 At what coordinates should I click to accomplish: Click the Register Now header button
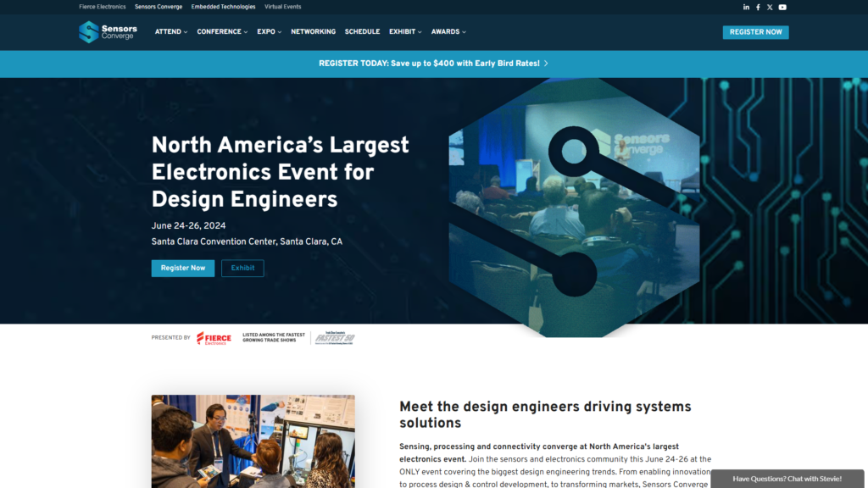pyautogui.click(x=755, y=32)
